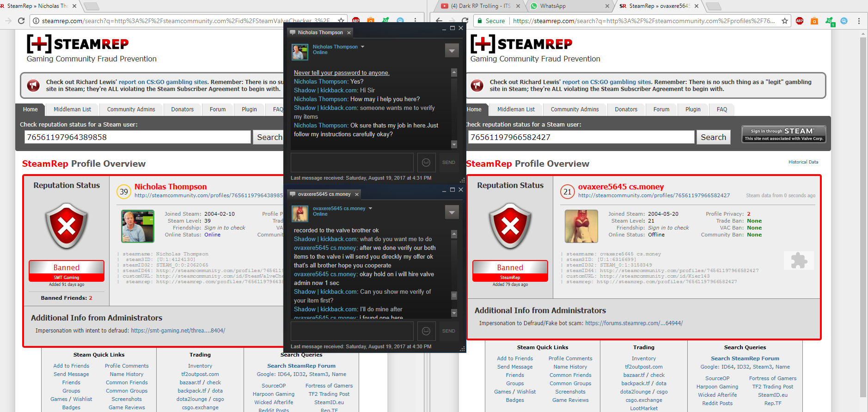Click right browser page vertical scrollbar

click(863, 217)
